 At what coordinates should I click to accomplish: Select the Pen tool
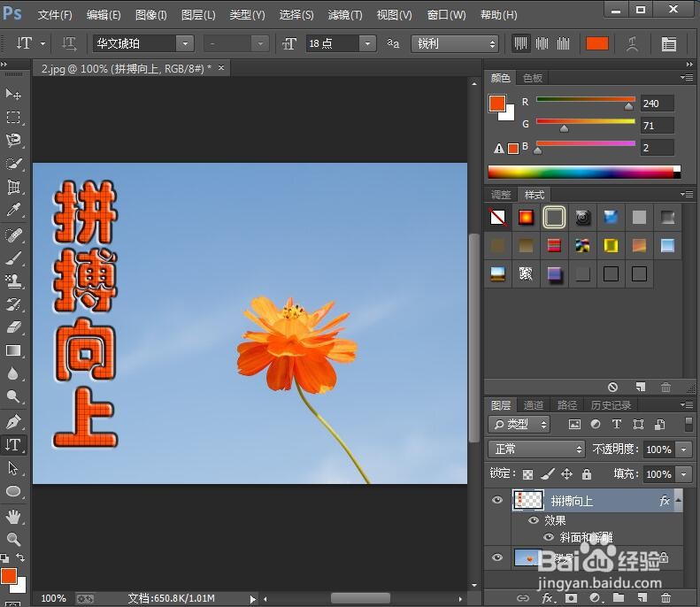click(13, 421)
